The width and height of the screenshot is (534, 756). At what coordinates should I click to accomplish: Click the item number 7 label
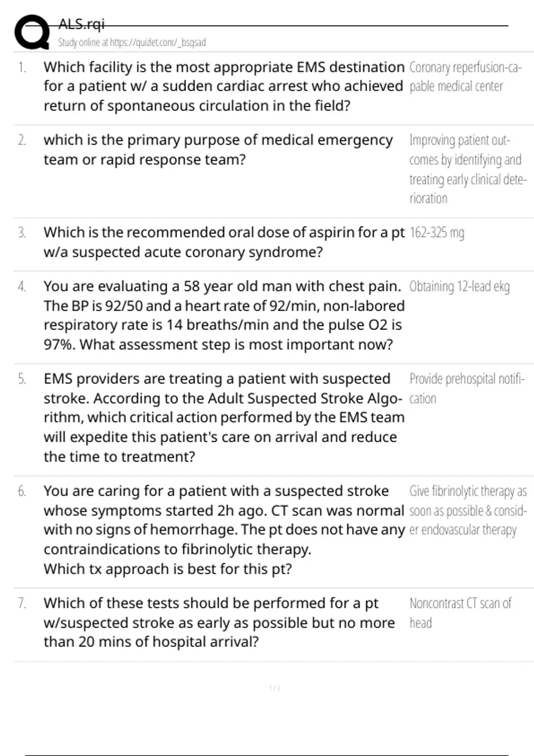point(22,603)
